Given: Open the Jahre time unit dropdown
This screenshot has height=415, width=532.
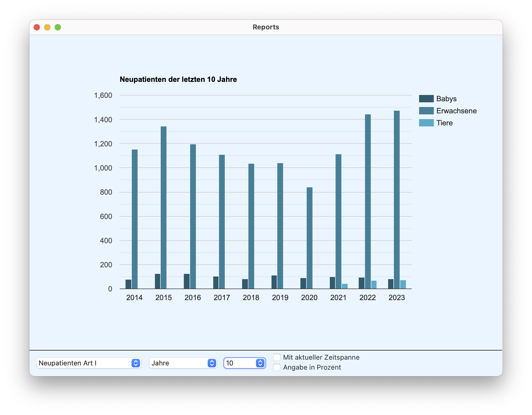Looking at the screenshot, I should click(183, 363).
